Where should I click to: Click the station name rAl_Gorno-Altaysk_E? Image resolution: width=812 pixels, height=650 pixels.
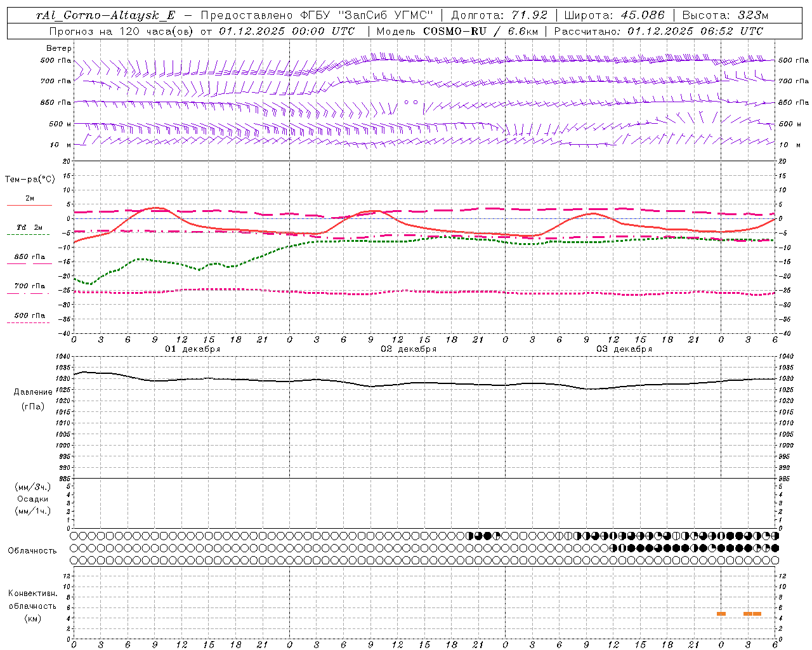point(105,15)
